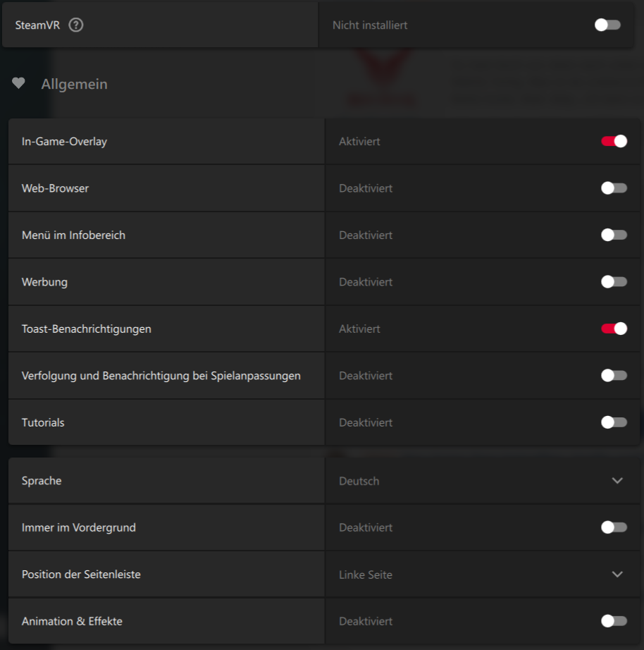Click the heart icon next to Allgemein
This screenshot has width=644, height=650.
point(18,82)
